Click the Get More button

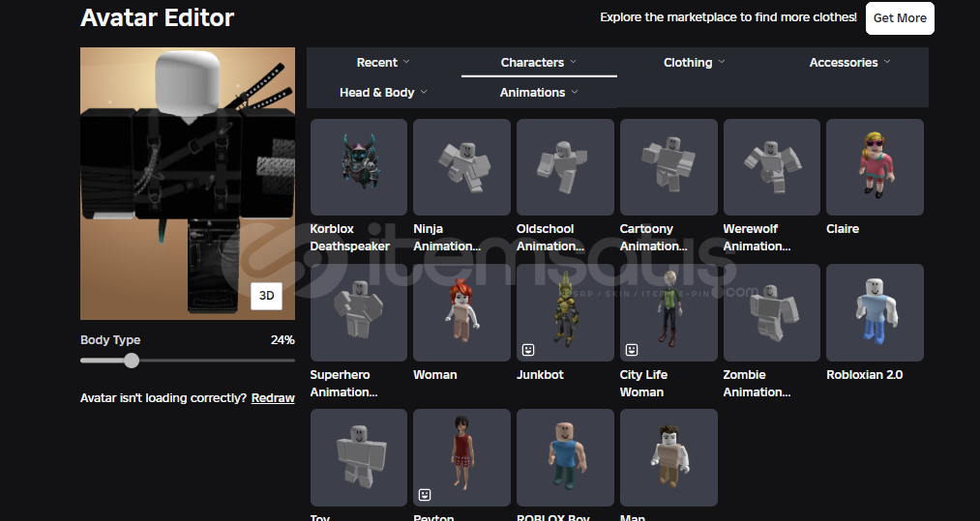(899, 17)
